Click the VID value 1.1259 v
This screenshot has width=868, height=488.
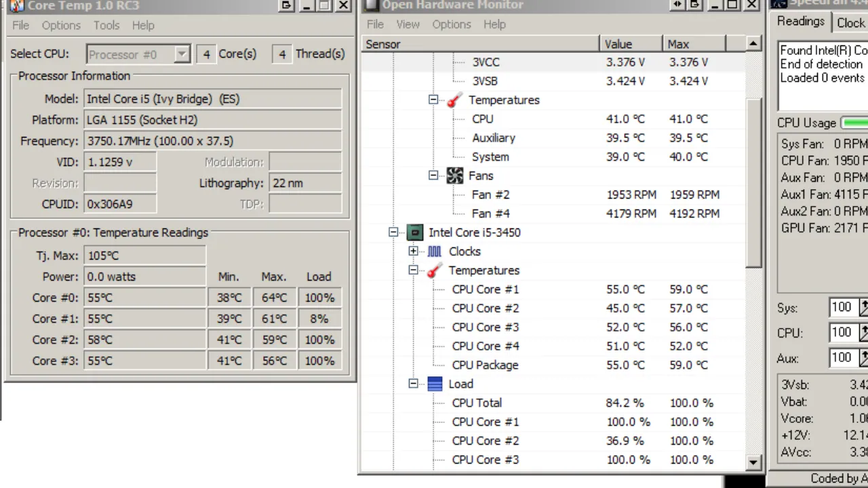(119, 162)
